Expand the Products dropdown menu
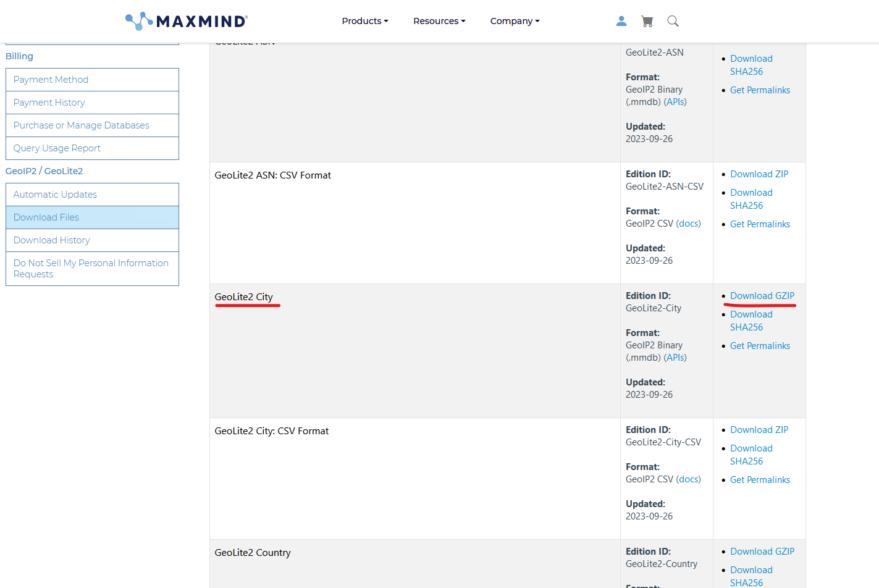Viewport: 879px width, 588px height. click(x=364, y=21)
